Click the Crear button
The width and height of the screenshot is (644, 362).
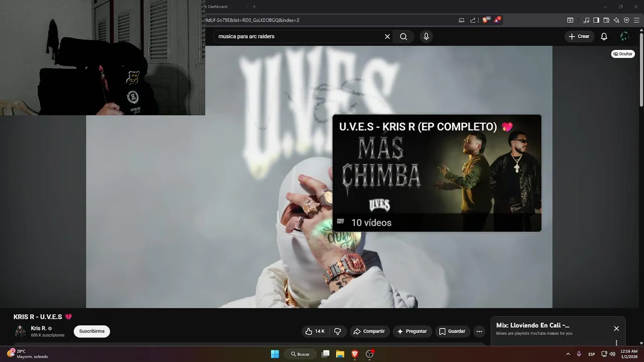579,36
